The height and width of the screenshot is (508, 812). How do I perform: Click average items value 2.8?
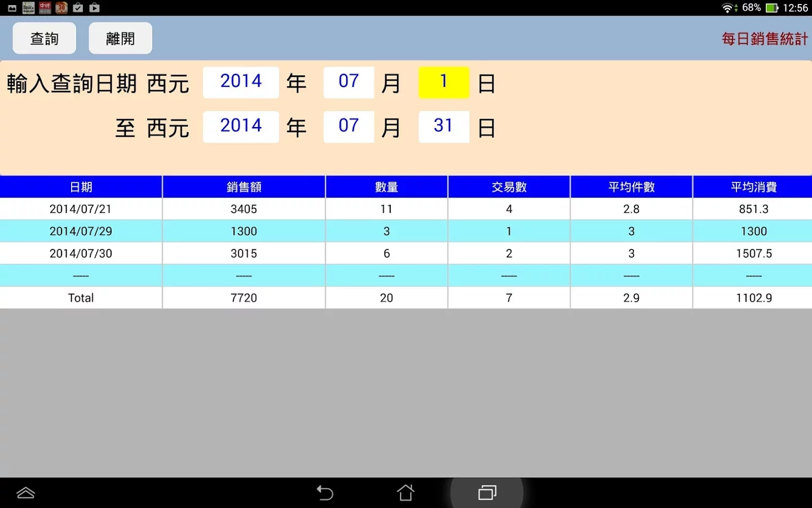click(631, 209)
